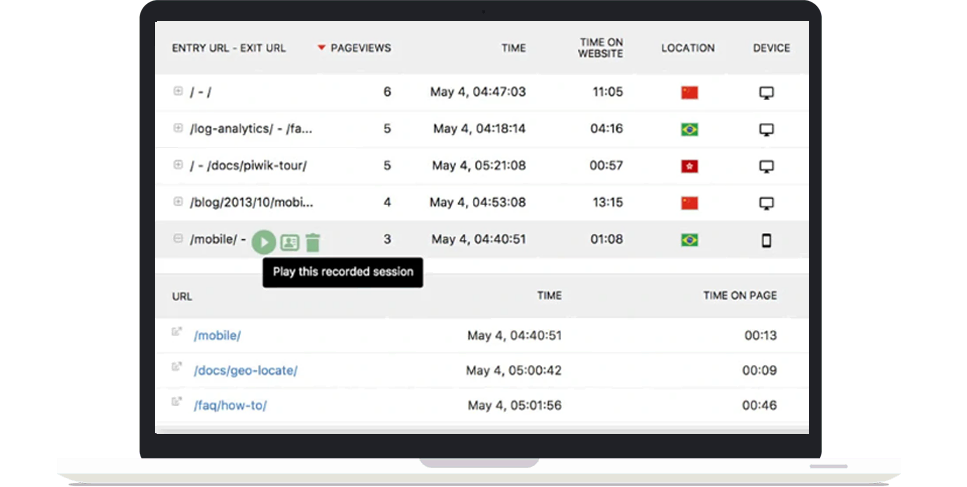Expand the /blog/2013/10/mobi... session row

click(x=178, y=202)
